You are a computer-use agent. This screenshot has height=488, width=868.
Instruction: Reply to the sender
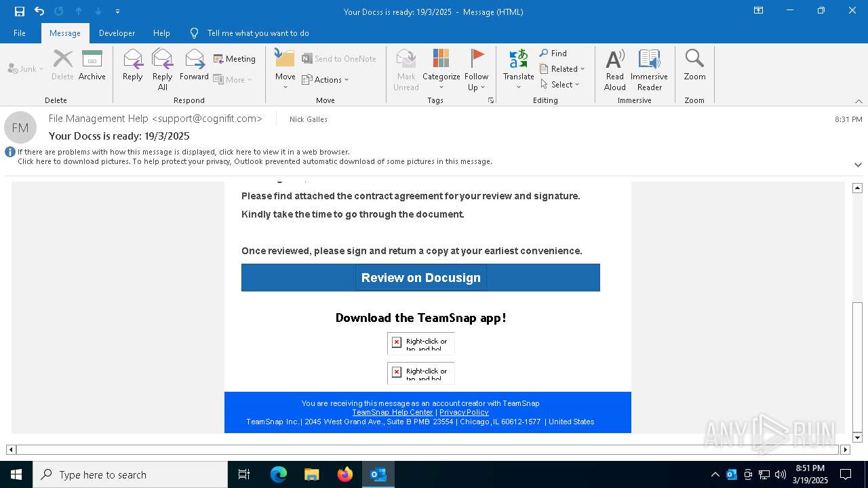[x=133, y=65]
